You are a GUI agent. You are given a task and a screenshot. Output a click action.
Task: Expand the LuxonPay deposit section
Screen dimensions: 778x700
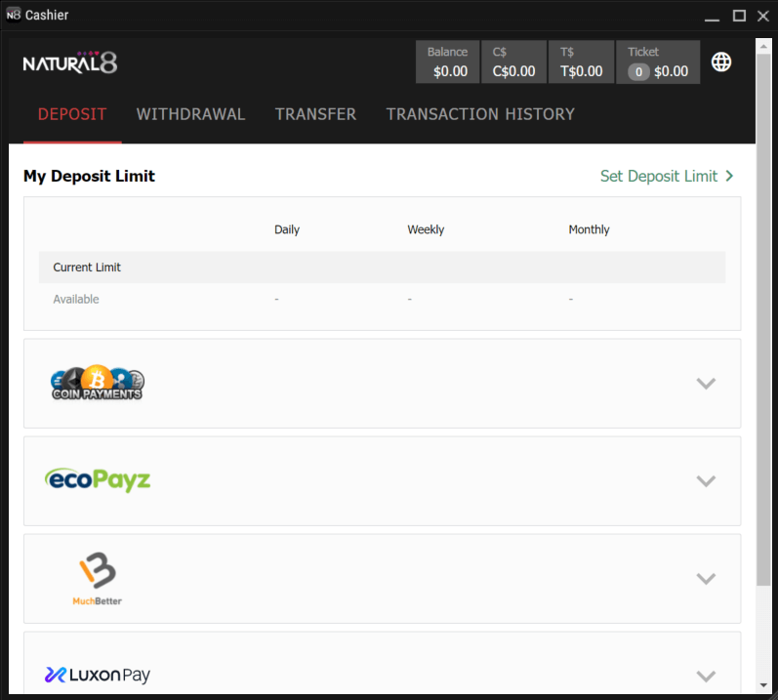coord(706,676)
